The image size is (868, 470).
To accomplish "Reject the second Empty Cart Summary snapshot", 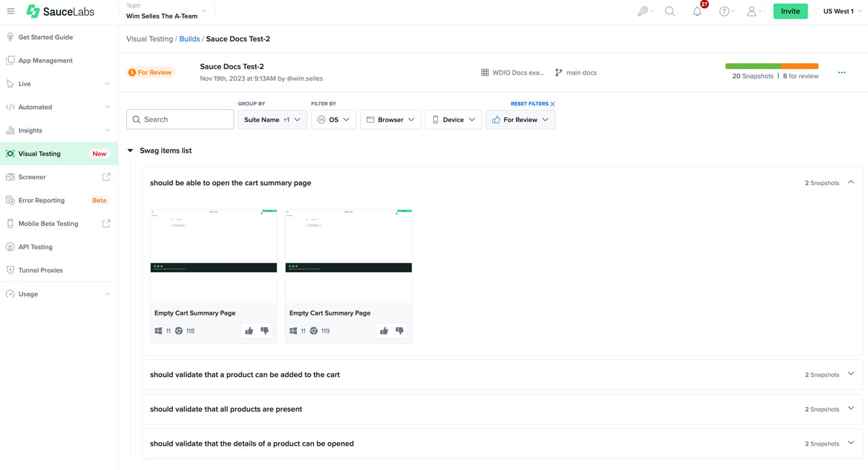I will click(399, 330).
